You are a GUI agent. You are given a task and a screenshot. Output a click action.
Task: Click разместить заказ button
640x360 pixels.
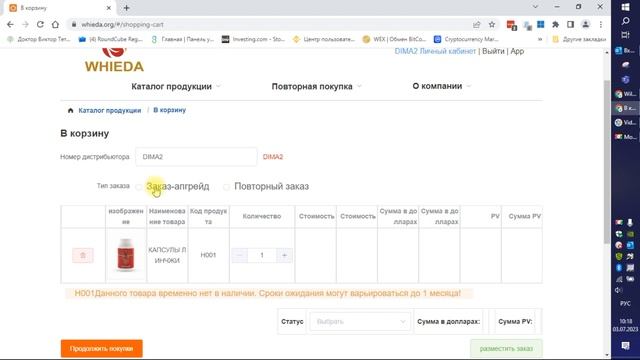click(506, 349)
